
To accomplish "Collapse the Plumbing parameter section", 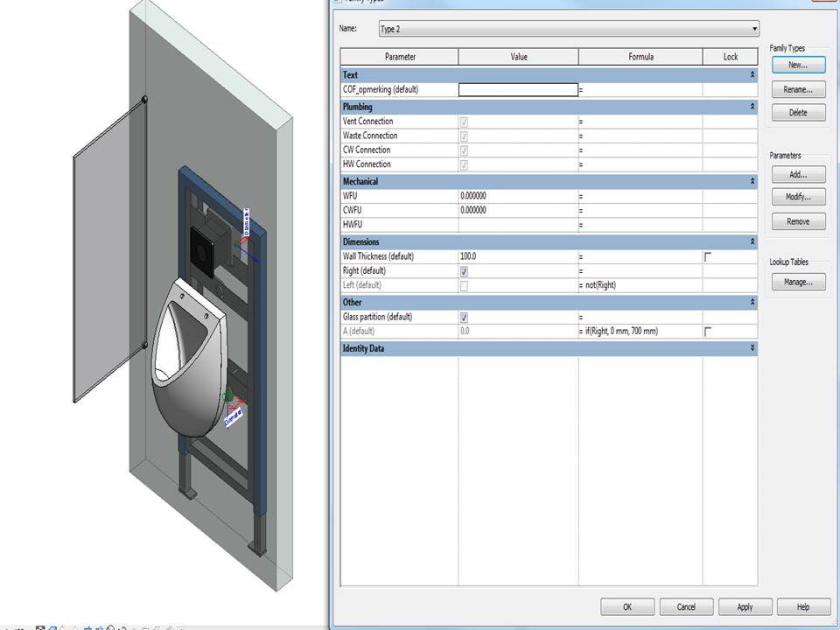I will click(750, 106).
